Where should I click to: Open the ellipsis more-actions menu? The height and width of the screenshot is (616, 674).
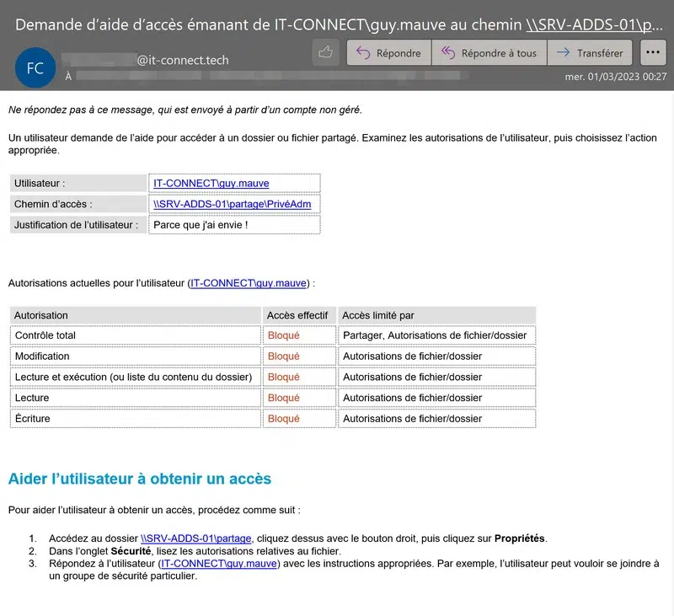[x=652, y=52]
